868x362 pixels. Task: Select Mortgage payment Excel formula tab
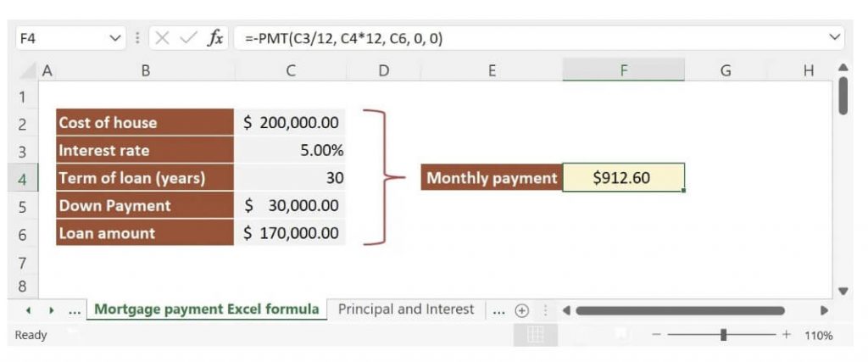tap(207, 309)
